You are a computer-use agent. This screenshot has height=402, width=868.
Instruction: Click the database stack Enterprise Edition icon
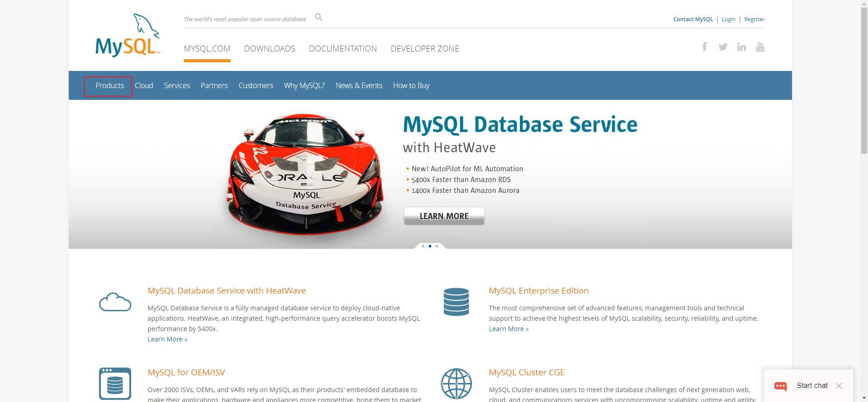[457, 302]
